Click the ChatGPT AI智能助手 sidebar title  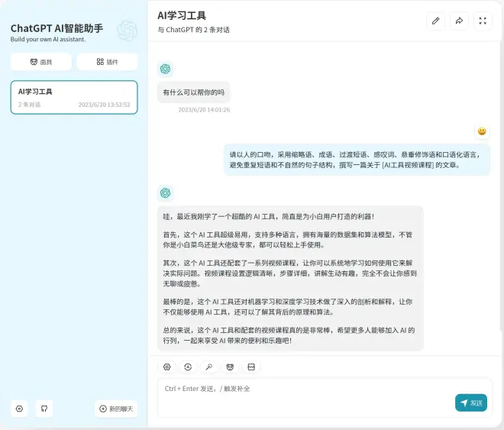pos(57,28)
